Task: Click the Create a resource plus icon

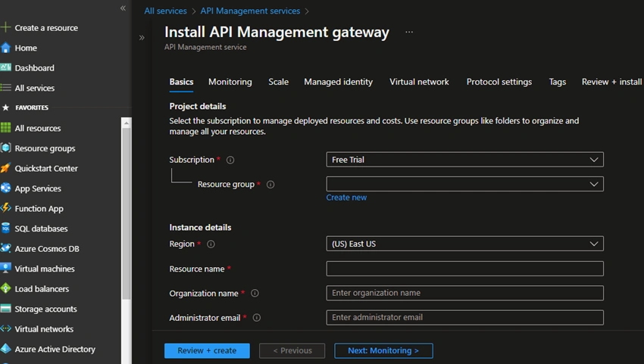Action: 5,27
